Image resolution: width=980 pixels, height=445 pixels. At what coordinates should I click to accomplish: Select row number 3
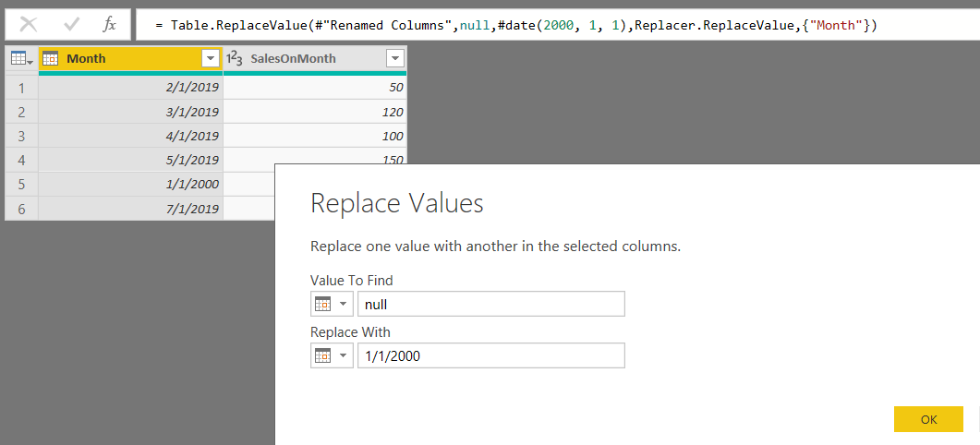[x=22, y=137]
